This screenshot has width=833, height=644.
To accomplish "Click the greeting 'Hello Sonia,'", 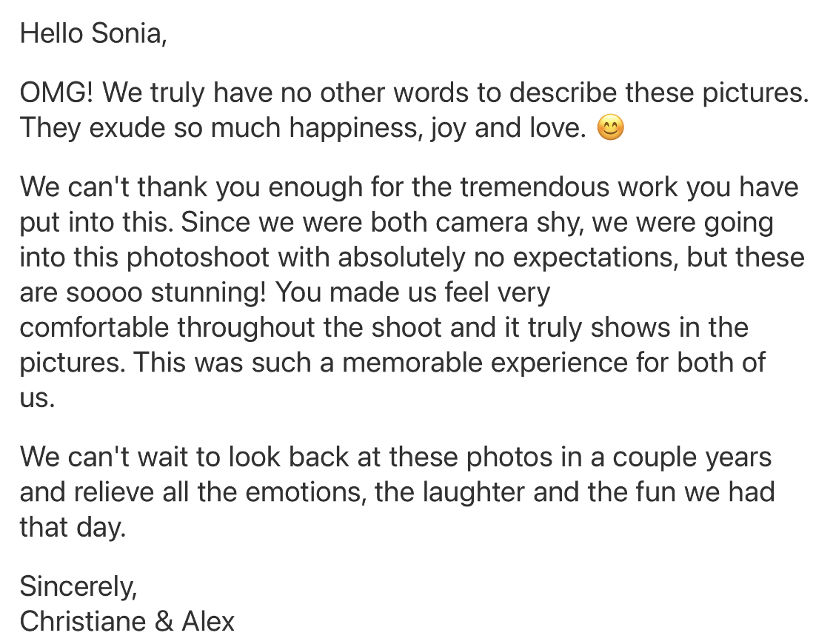I will [93, 33].
